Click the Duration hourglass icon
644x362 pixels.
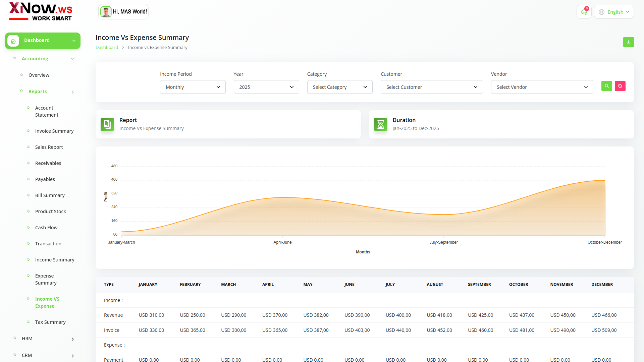[380, 124]
